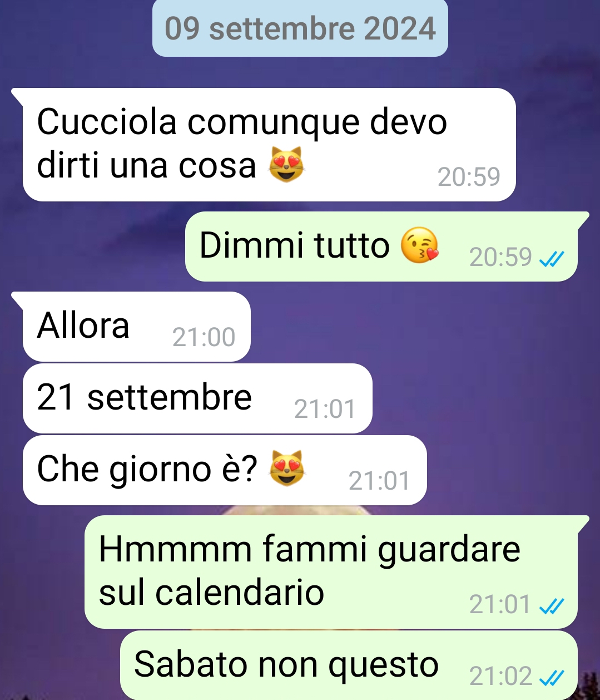Tap the 21:01 timestamp on "Che giorno è?"
The image size is (600, 700).
379,481
